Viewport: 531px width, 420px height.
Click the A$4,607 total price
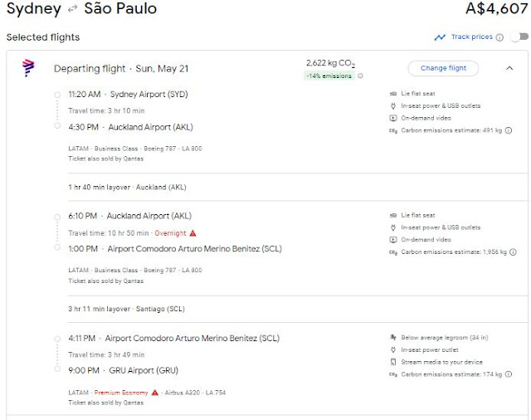[497, 10]
